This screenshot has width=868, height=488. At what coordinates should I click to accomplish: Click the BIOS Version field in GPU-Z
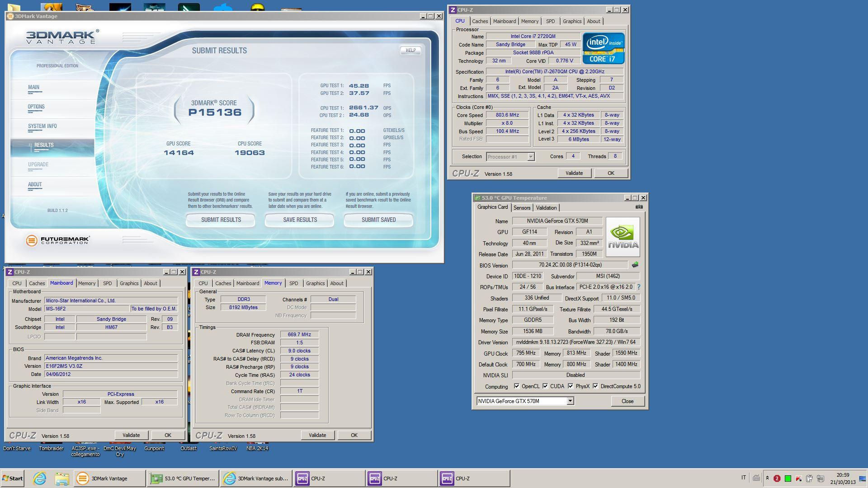[x=570, y=265]
